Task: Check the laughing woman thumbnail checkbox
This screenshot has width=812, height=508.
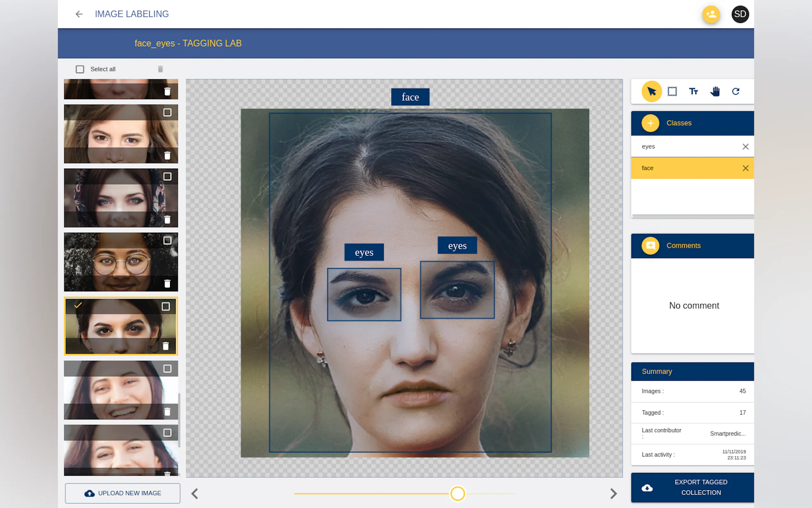Action: tap(167, 369)
